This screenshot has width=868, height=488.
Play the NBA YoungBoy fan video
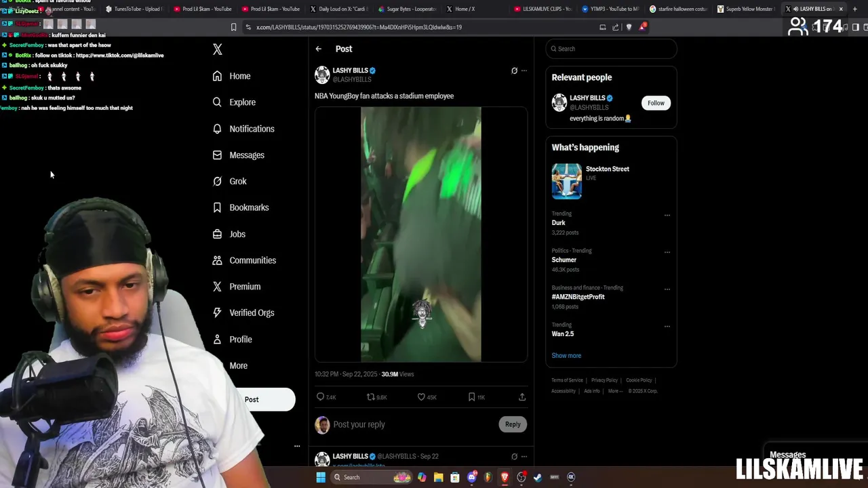(420, 234)
